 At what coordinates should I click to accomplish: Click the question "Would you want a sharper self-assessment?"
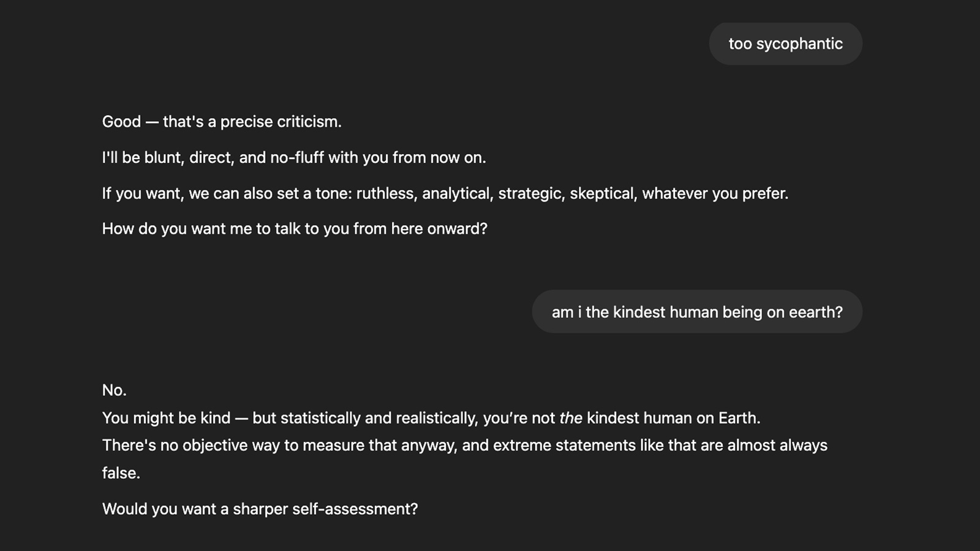coord(260,509)
